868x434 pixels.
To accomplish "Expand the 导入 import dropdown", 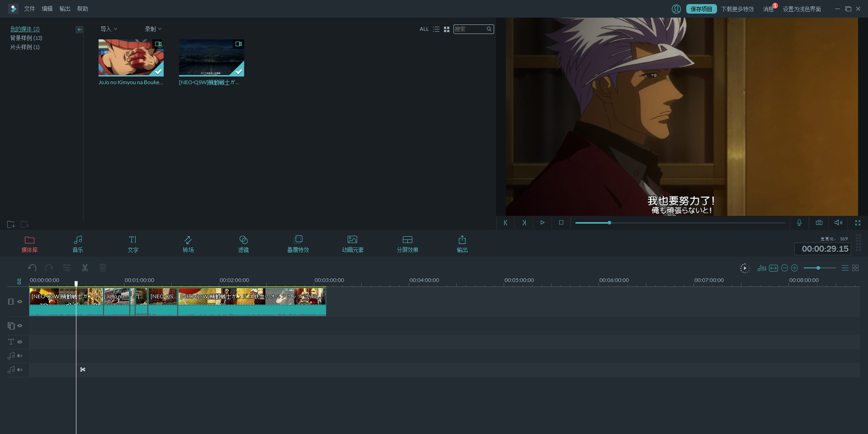I will coord(108,29).
